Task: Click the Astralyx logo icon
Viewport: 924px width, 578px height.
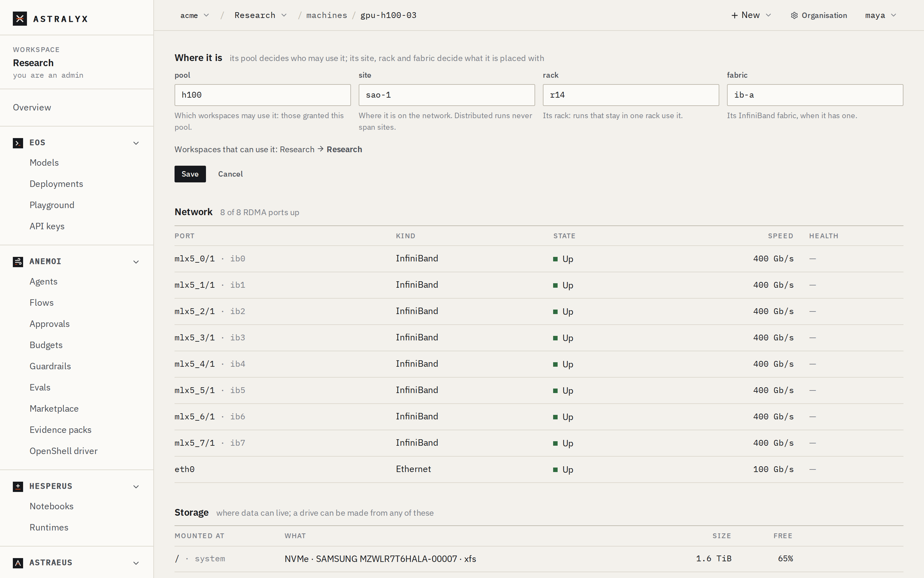Action: (20, 19)
